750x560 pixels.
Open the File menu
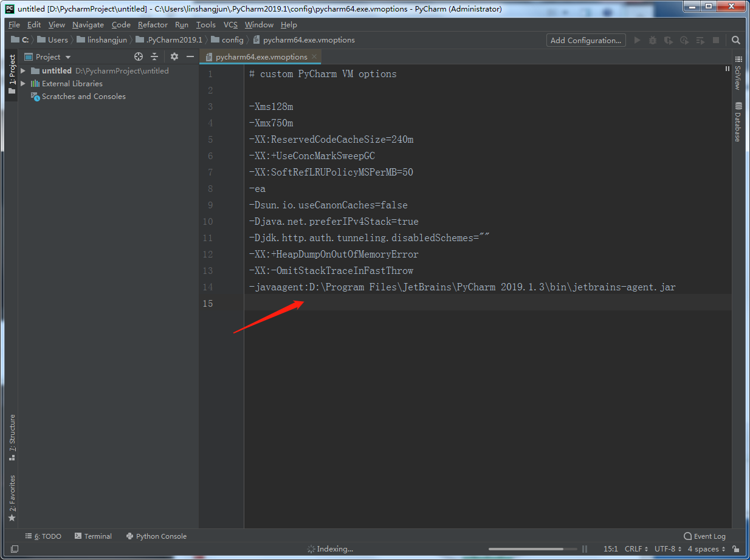(x=14, y=25)
